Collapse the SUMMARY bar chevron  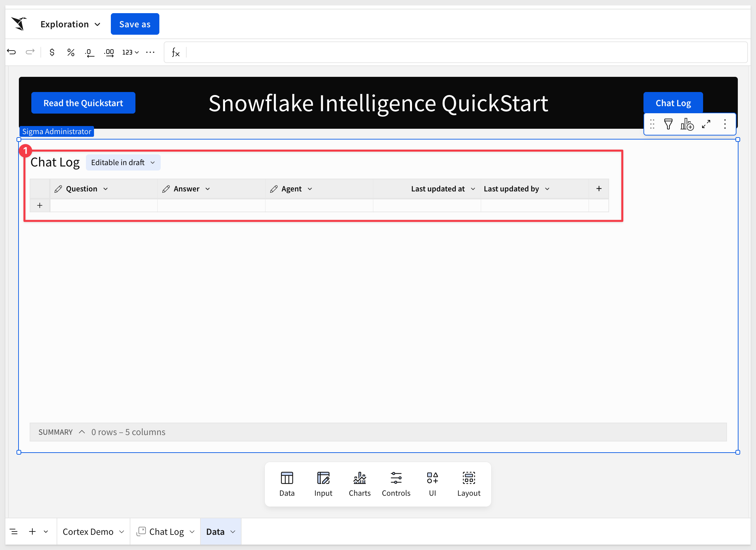82,432
